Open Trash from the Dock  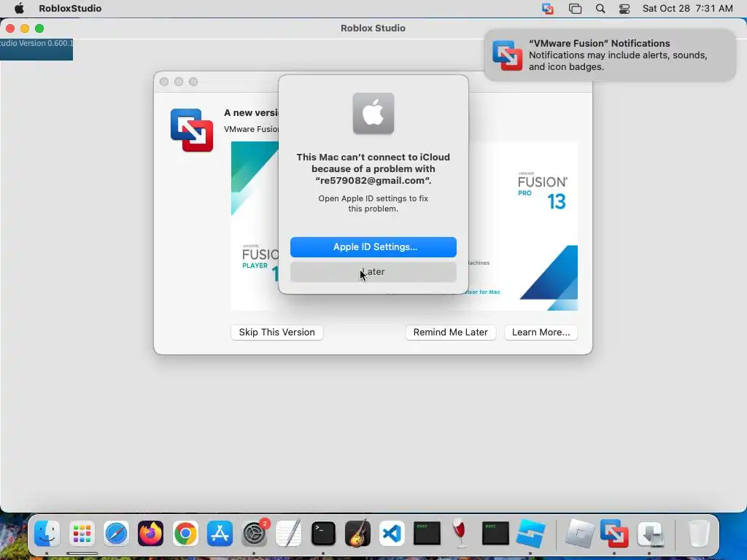click(698, 533)
